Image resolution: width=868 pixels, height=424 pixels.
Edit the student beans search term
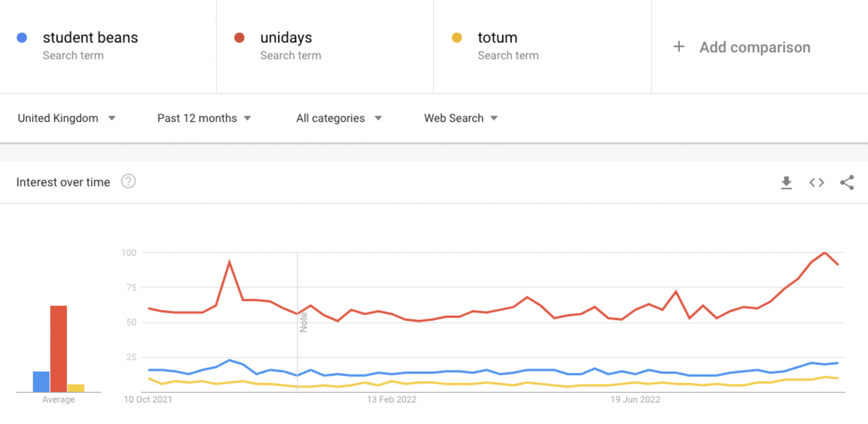(90, 37)
